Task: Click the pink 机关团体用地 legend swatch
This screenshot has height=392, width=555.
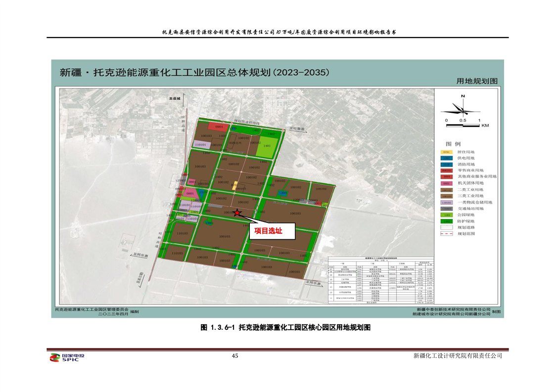Action: click(447, 183)
